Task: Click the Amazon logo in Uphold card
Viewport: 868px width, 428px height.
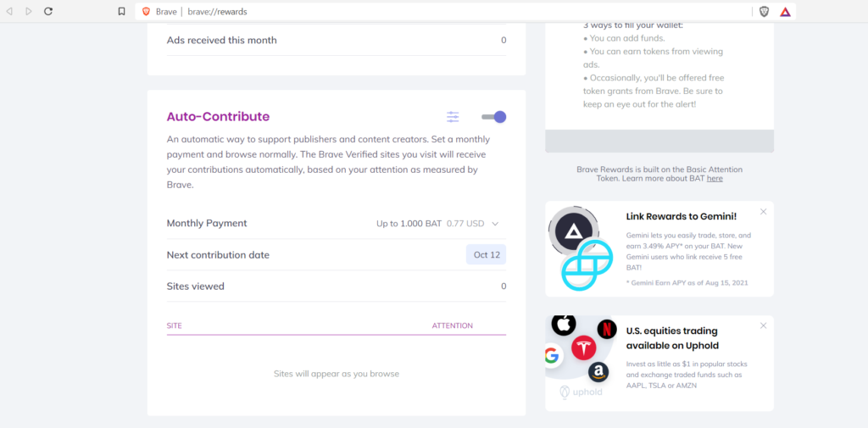Action: (x=598, y=372)
